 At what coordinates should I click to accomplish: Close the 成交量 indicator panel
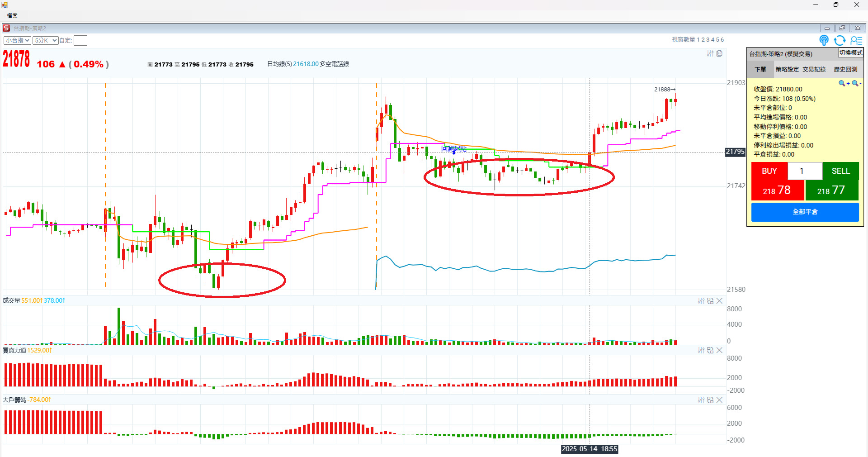(x=719, y=301)
